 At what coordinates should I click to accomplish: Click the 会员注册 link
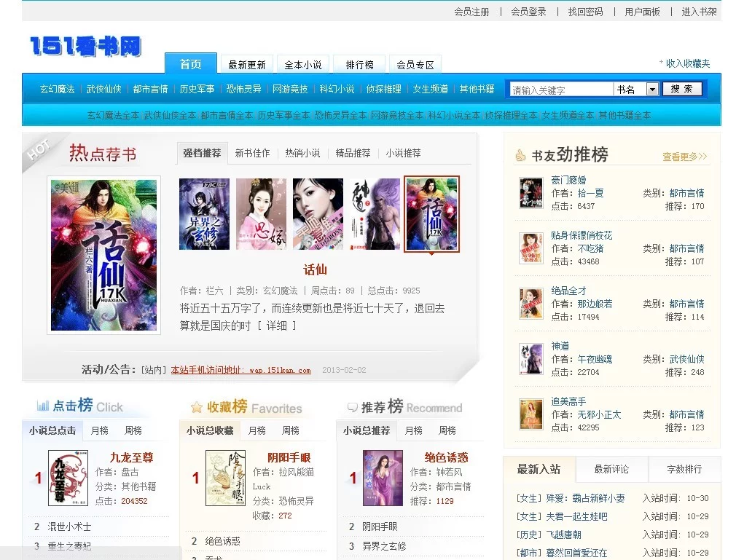click(471, 12)
